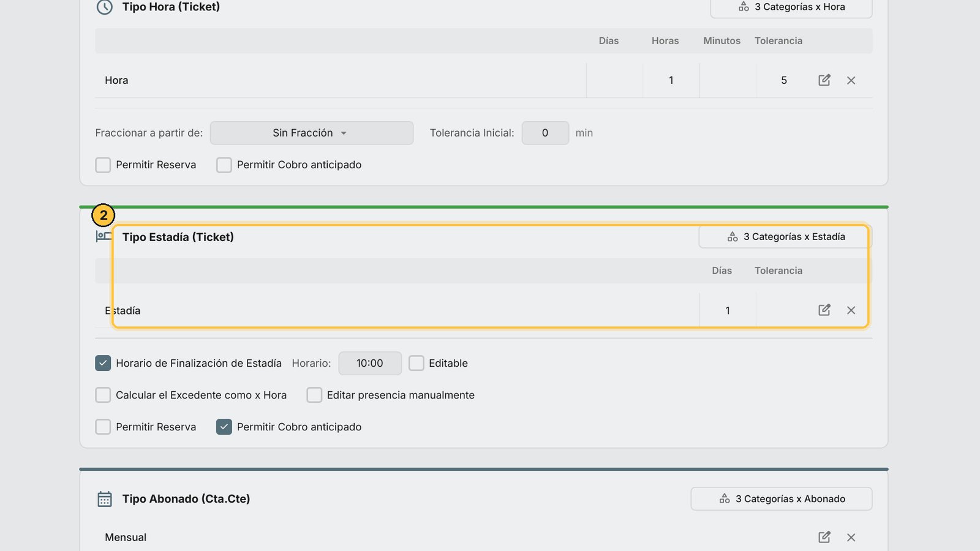
Task: Delete the Mensual row with X icon
Action: coord(851,538)
